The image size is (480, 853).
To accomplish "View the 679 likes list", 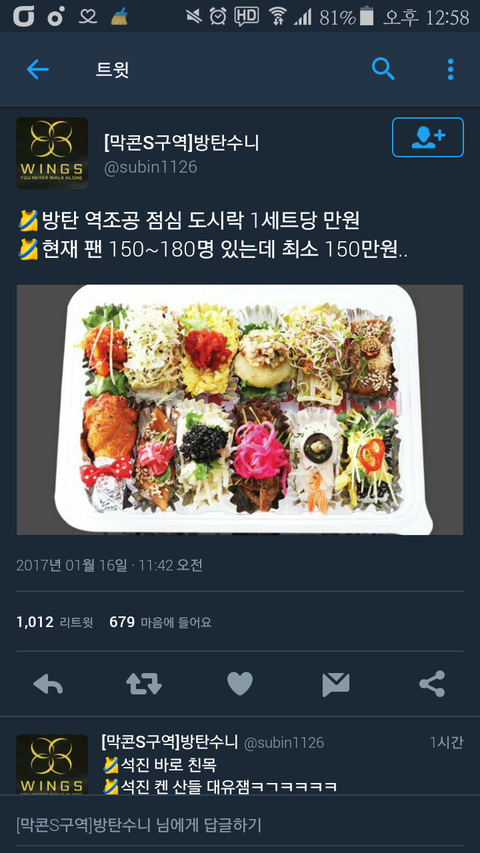I will [161, 622].
